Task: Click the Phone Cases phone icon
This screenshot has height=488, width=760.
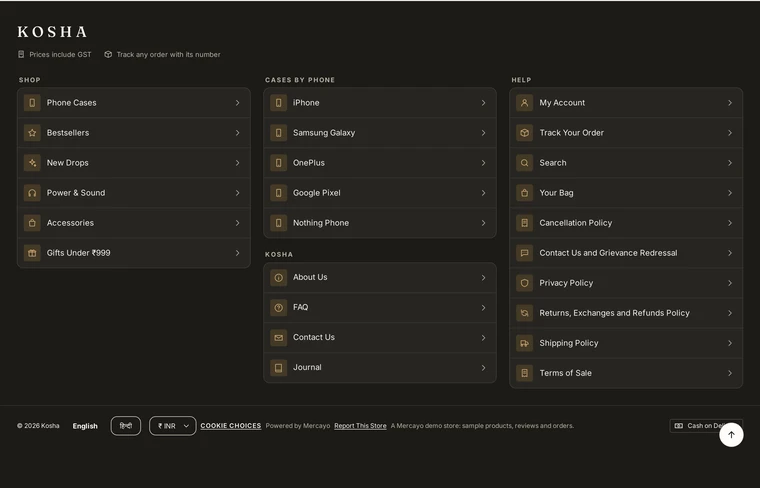Action: (x=32, y=103)
